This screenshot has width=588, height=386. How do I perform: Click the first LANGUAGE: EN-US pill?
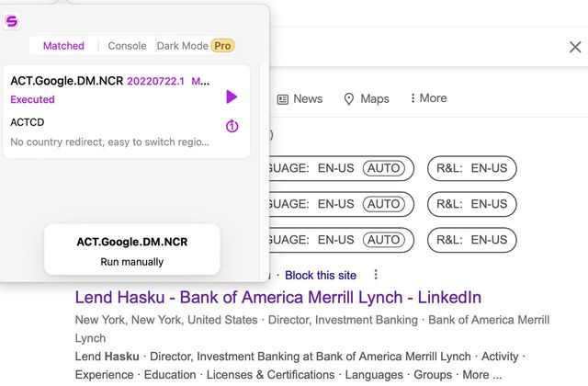341,168
